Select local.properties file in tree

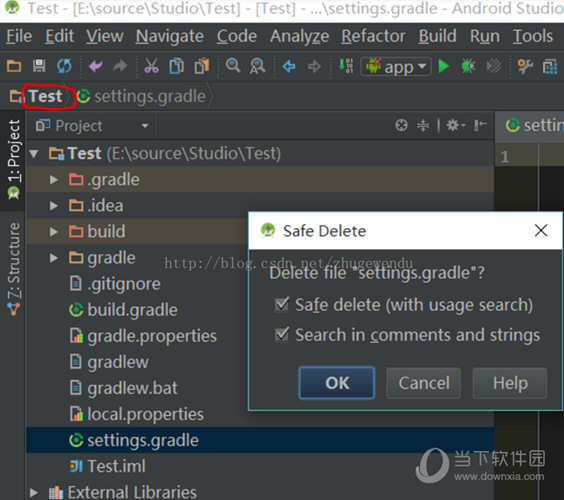click(x=145, y=414)
